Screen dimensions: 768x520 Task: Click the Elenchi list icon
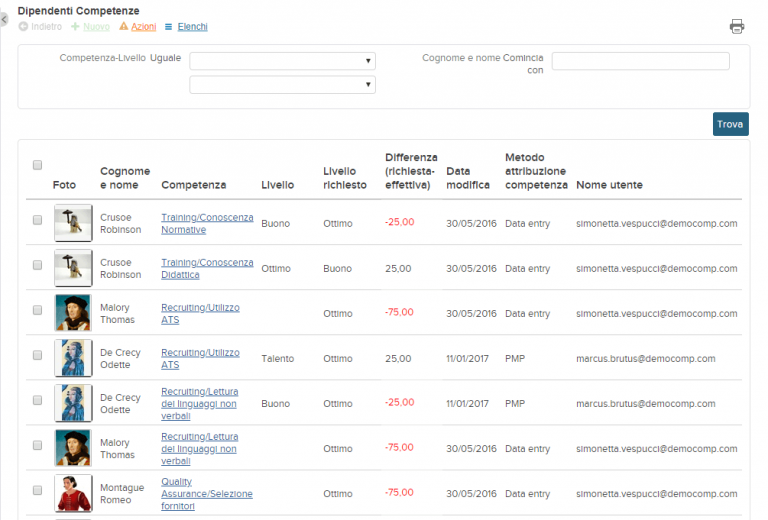(168, 27)
